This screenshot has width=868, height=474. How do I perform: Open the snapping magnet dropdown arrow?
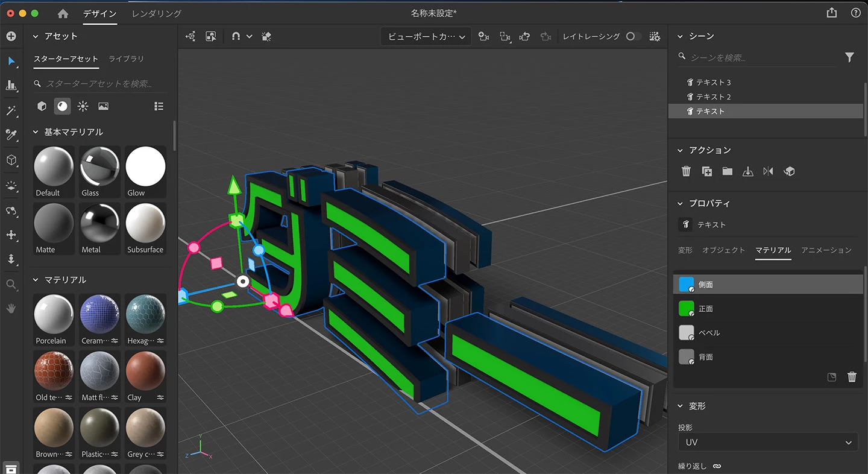tap(249, 37)
